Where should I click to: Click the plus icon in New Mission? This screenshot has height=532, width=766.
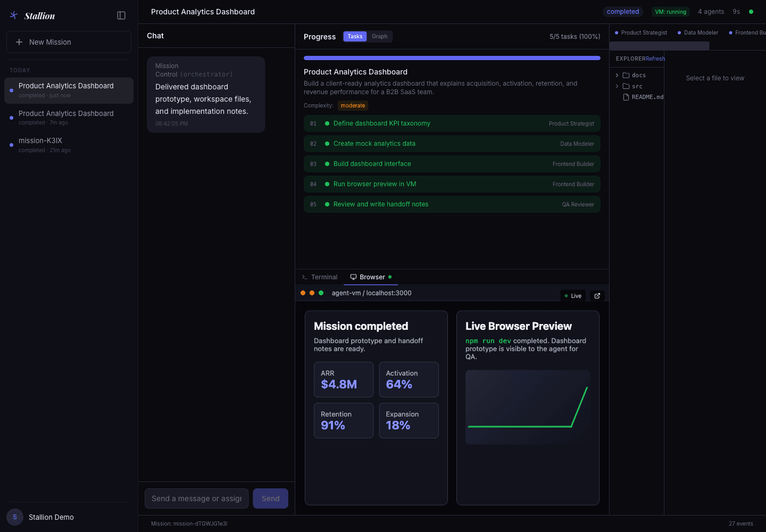click(x=19, y=42)
